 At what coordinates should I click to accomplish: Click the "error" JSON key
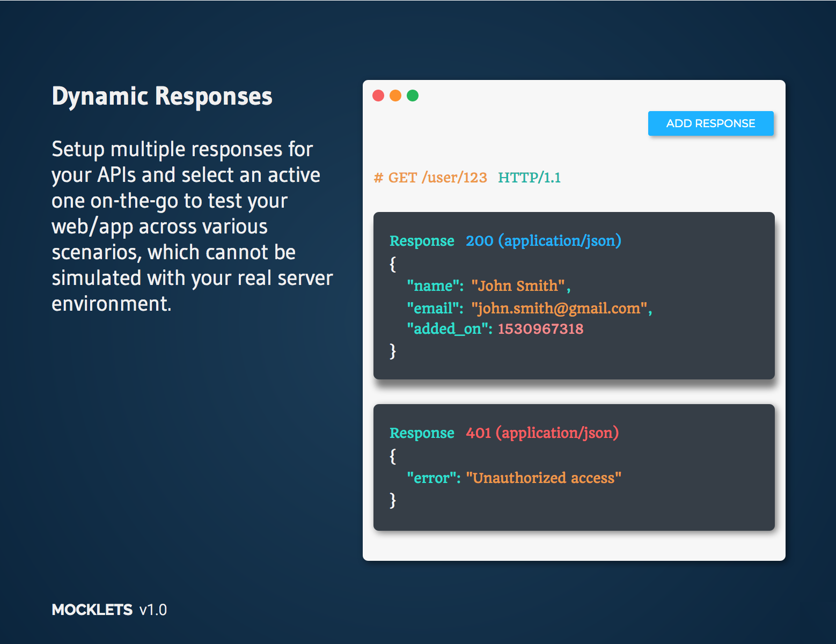click(x=434, y=478)
